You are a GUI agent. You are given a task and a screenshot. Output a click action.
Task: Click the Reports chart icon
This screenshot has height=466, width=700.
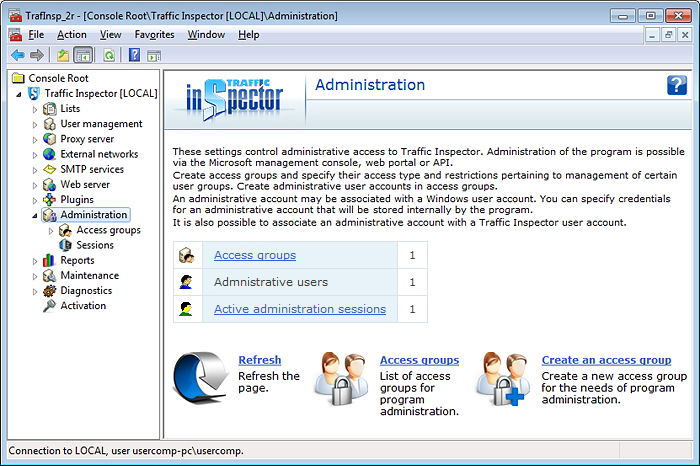click(x=49, y=260)
